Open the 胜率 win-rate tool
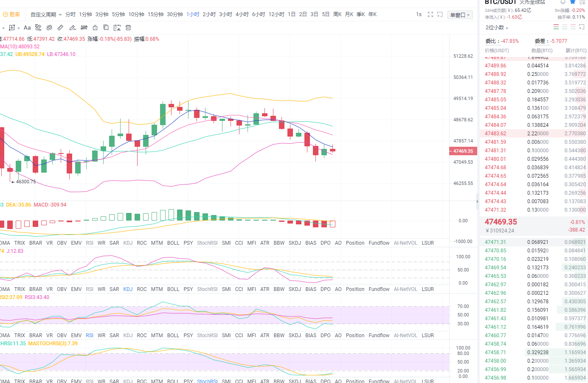This screenshot has width=588, height=383. [11, 14]
